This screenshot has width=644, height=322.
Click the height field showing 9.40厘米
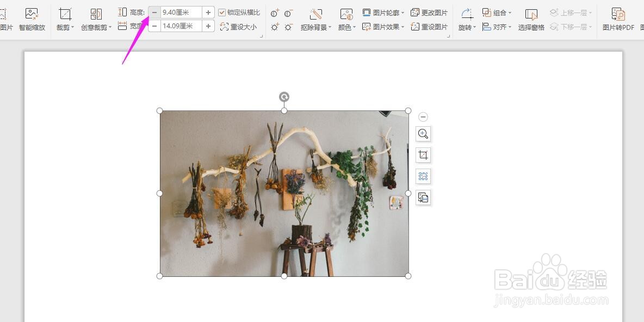click(181, 13)
